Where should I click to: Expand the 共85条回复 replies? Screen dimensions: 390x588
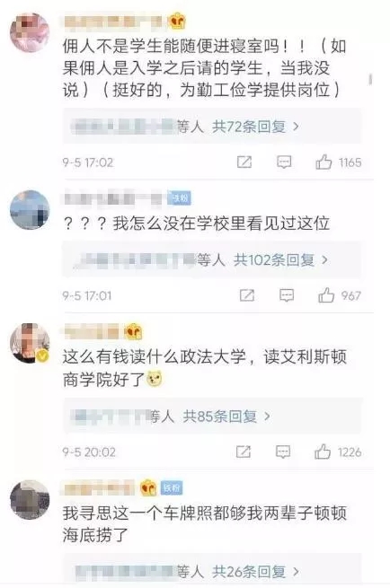tap(226, 417)
